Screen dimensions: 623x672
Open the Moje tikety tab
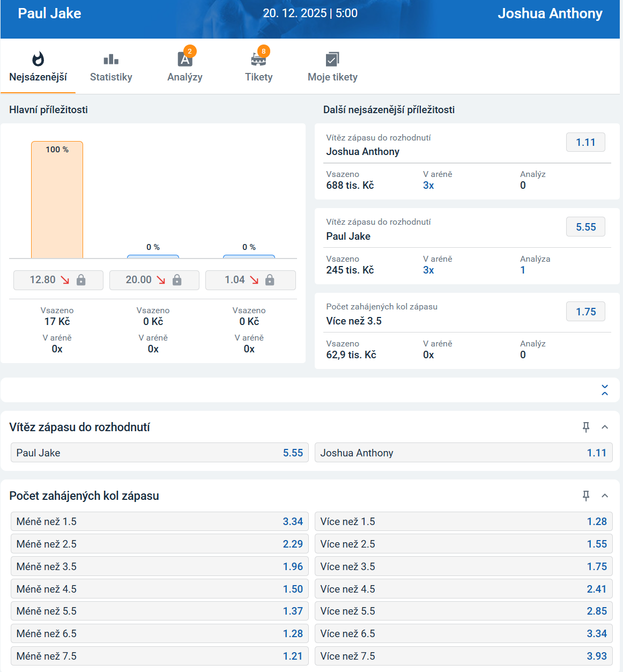coord(332,77)
